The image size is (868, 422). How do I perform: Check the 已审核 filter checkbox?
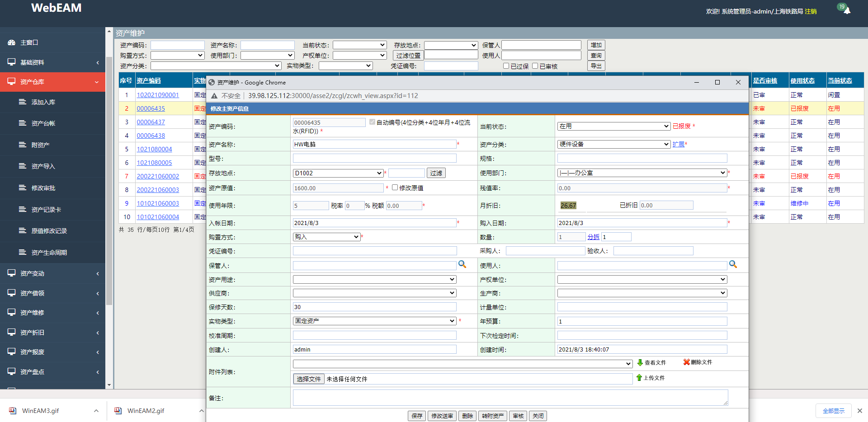point(535,66)
